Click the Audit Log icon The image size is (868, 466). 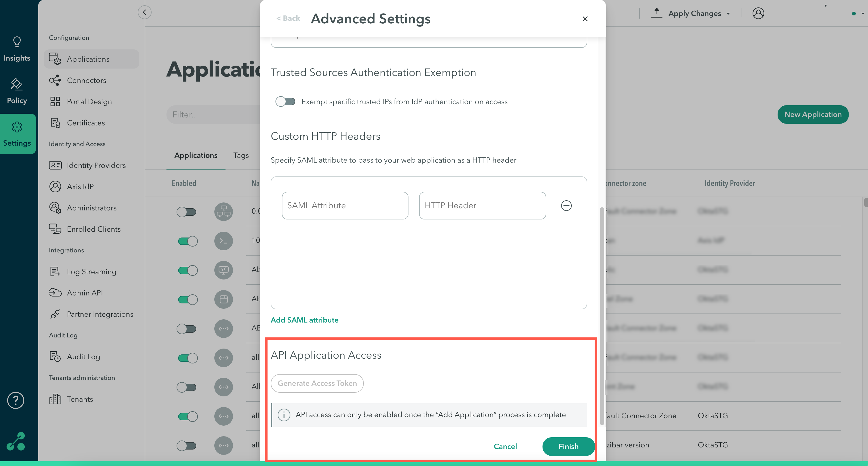55,357
